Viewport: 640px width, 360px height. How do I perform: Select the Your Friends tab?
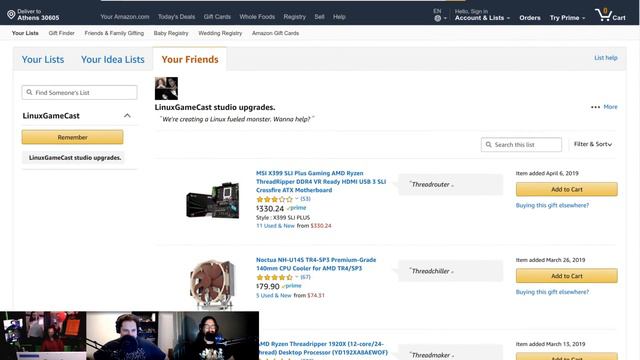coord(190,60)
